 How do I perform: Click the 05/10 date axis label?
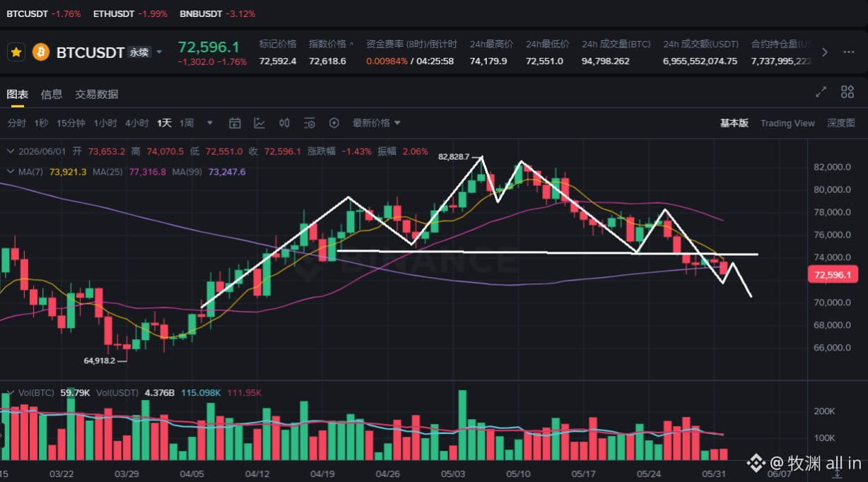coord(519,474)
